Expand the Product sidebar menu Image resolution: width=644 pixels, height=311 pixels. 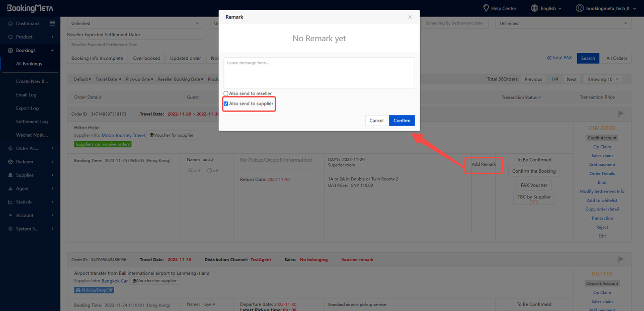(30, 37)
